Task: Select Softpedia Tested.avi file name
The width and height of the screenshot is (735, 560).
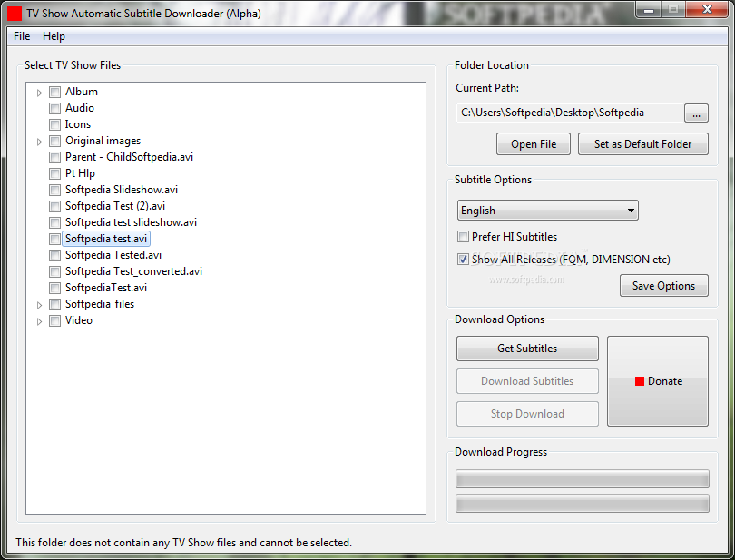Action: (x=113, y=255)
